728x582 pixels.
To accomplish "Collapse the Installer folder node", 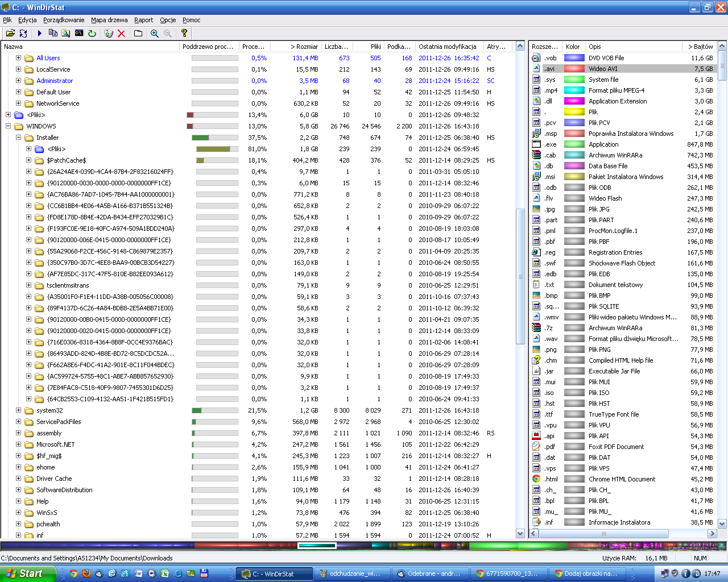I will click(x=18, y=138).
